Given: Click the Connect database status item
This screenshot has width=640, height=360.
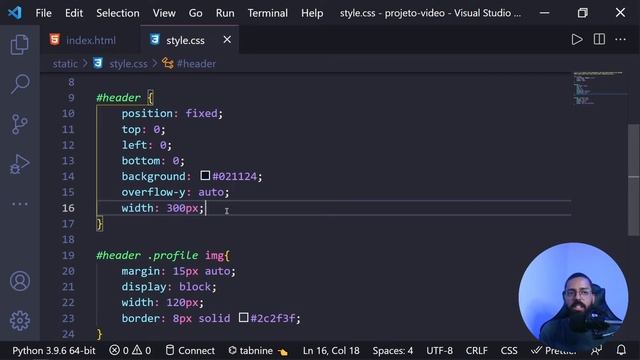Looking at the screenshot, I should pyautogui.click(x=190, y=350).
